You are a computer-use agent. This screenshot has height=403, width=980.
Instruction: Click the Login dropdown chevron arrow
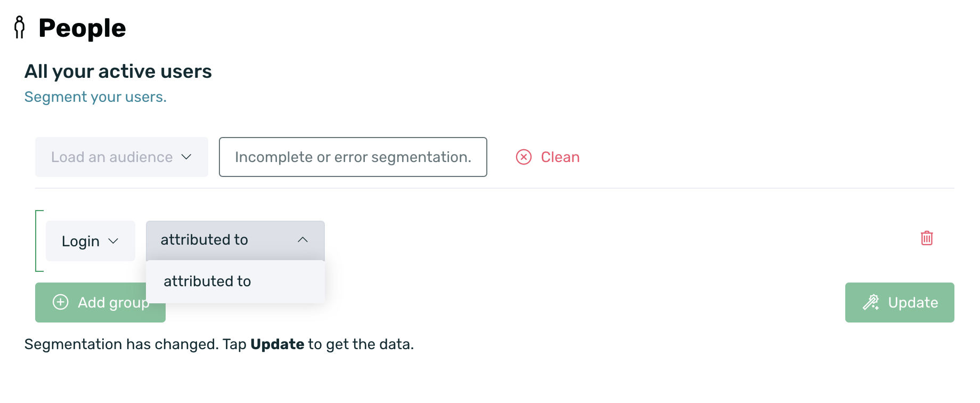point(113,241)
